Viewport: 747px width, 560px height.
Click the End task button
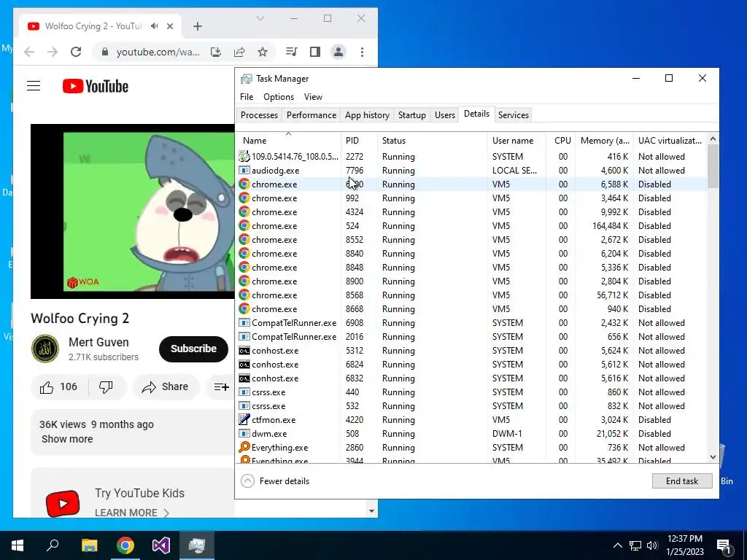(x=682, y=481)
